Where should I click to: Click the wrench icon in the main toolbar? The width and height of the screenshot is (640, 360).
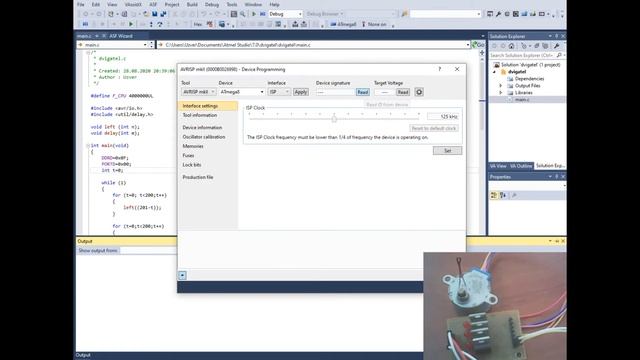pos(498,14)
